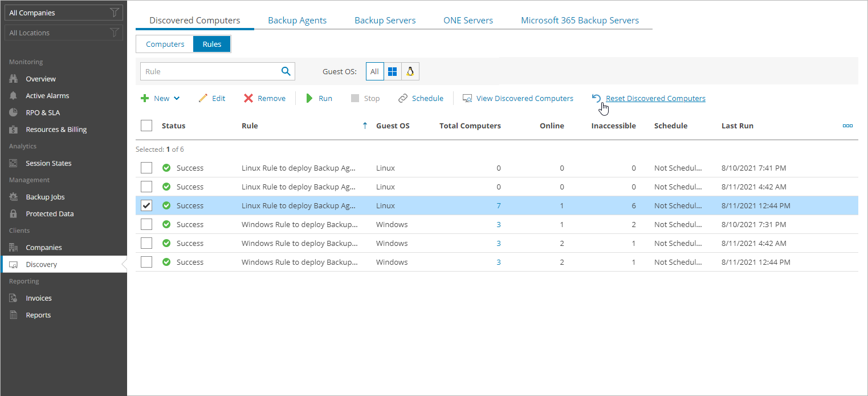Switch to Microsoft 365 Backup Servers tab

(x=580, y=21)
